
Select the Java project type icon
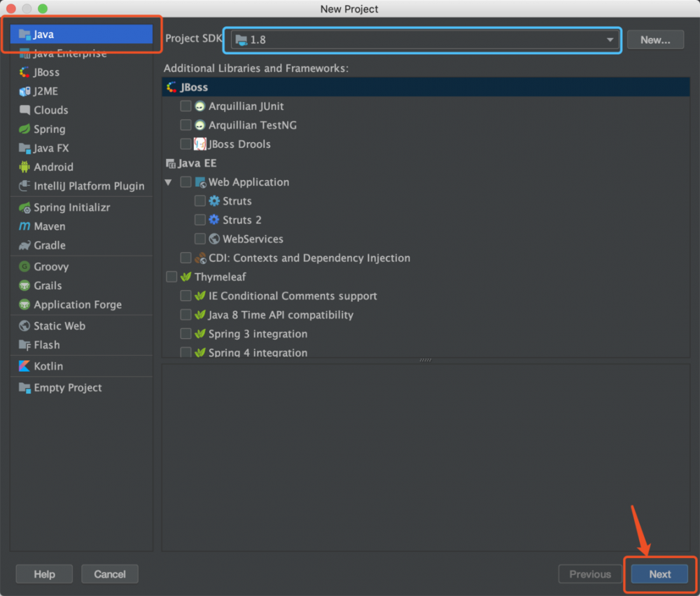coord(24,34)
